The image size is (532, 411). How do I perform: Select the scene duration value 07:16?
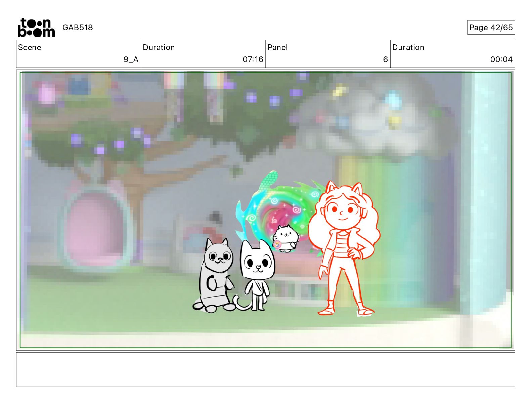coord(253,59)
